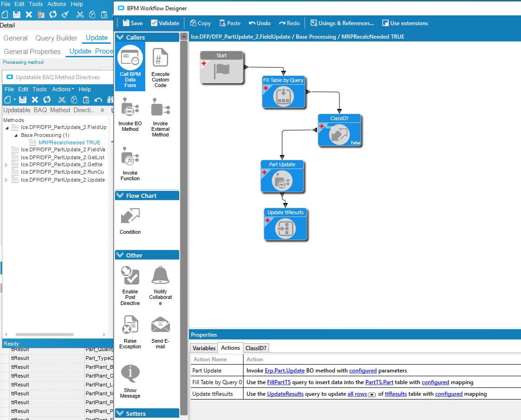Pin the Updatable BAQ Method Directives panel
This screenshot has height=420, width=521.
point(102,110)
